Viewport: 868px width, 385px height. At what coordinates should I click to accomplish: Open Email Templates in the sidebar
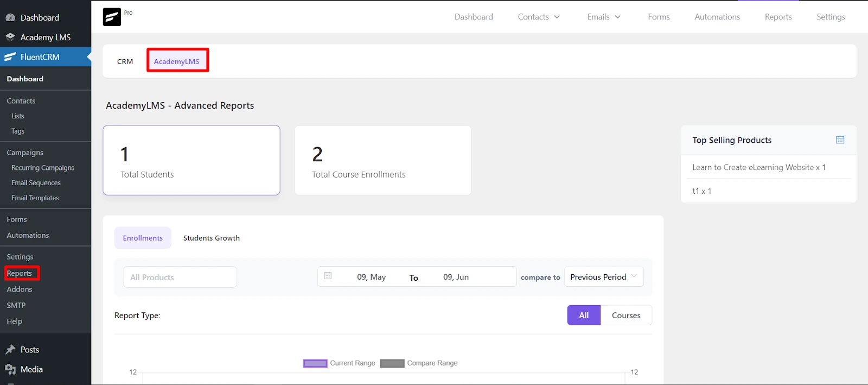(x=35, y=198)
